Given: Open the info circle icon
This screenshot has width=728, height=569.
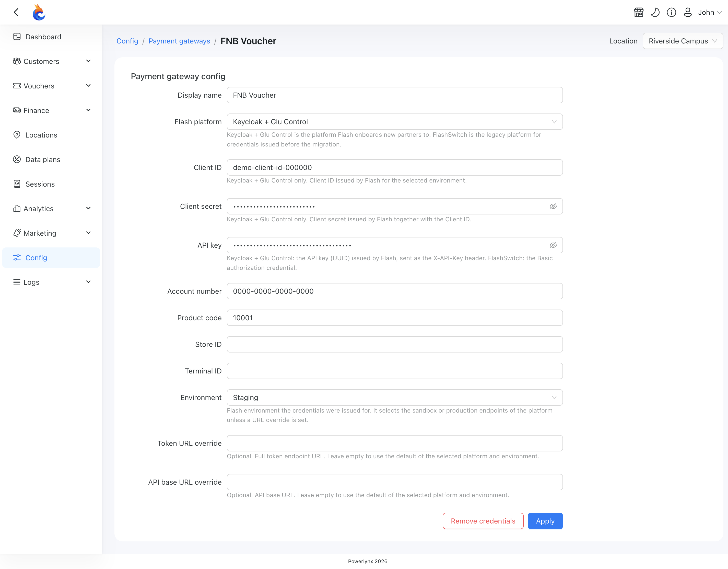Looking at the screenshot, I should pos(671,12).
